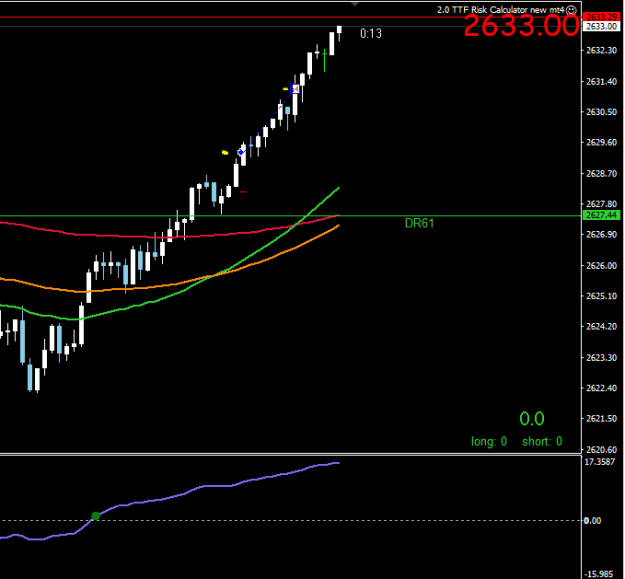Select the 0:13 candle countdown timer
Viewport: 625px width, 579px height.
pos(371,33)
